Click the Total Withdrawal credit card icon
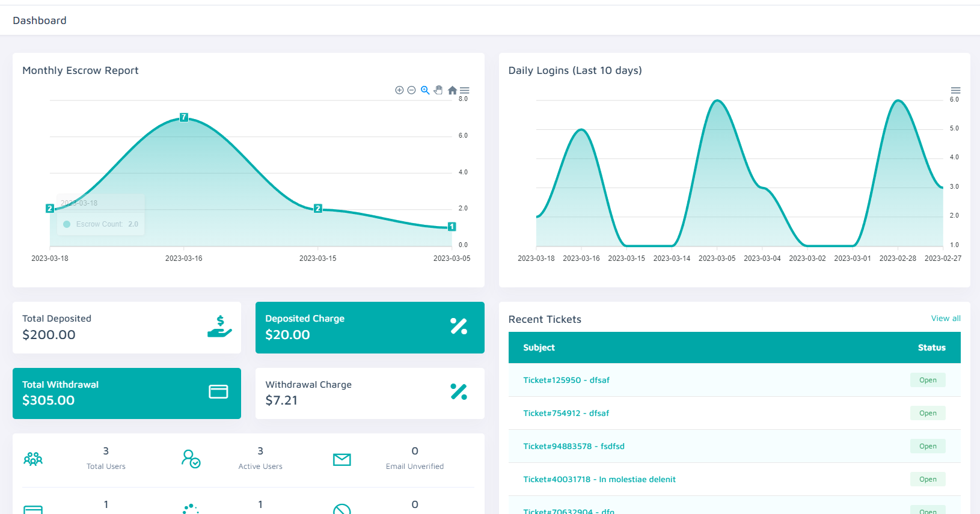The height and width of the screenshot is (514, 980). point(218,392)
